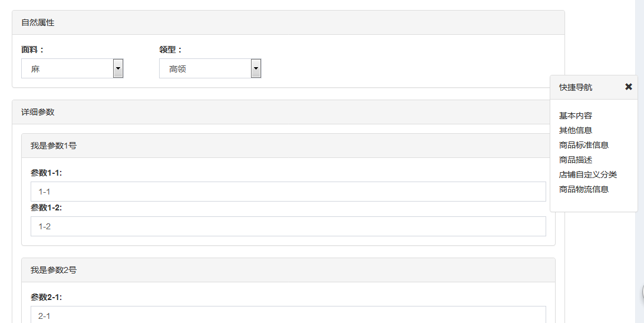Click the 自然属性 section header

(x=288, y=22)
